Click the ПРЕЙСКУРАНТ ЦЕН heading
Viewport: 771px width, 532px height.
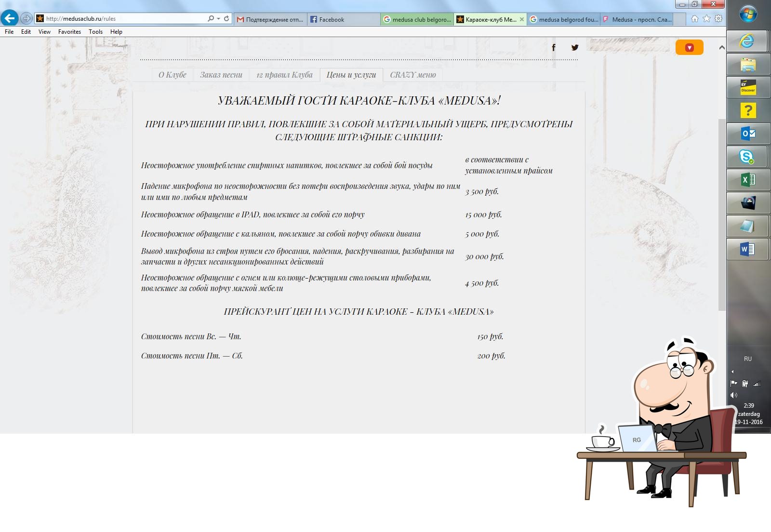click(x=359, y=312)
